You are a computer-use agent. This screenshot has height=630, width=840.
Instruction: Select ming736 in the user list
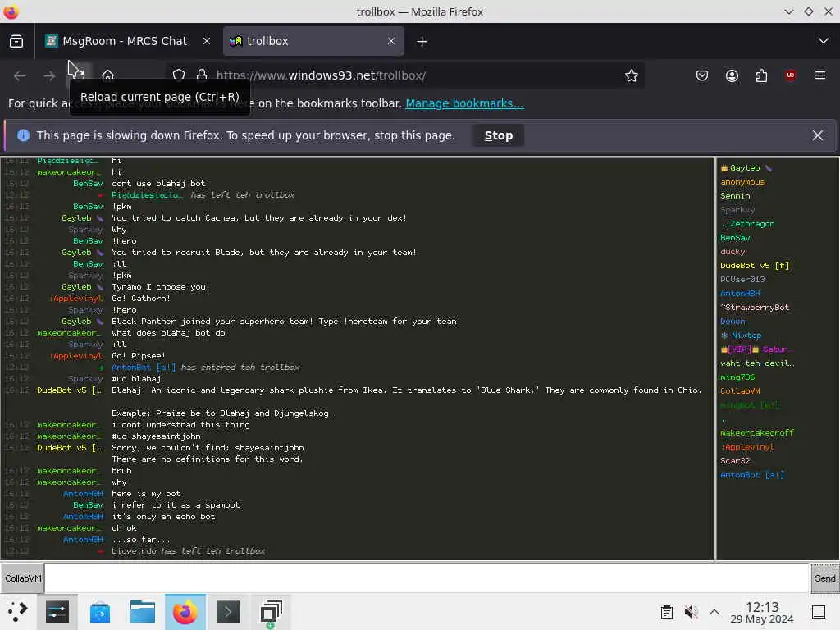(x=737, y=377)
